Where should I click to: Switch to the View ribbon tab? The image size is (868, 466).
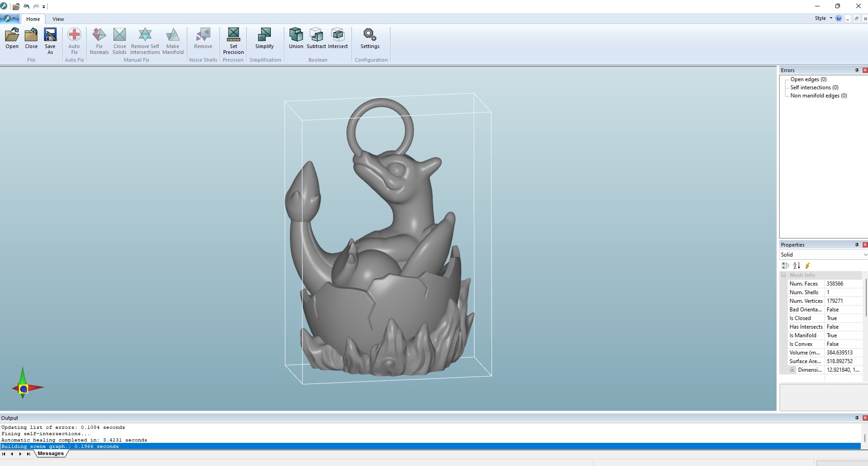click(x=58, y=19)
